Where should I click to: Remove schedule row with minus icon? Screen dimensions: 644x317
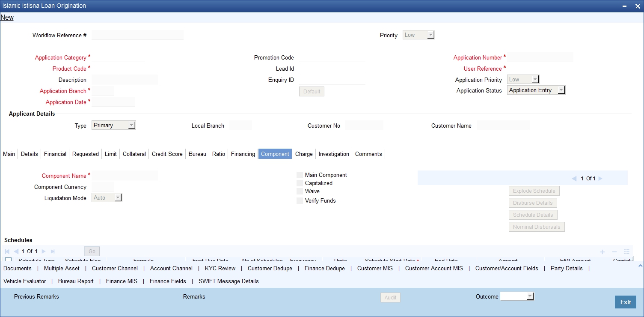pyautogui.click(x=614, y=252)
